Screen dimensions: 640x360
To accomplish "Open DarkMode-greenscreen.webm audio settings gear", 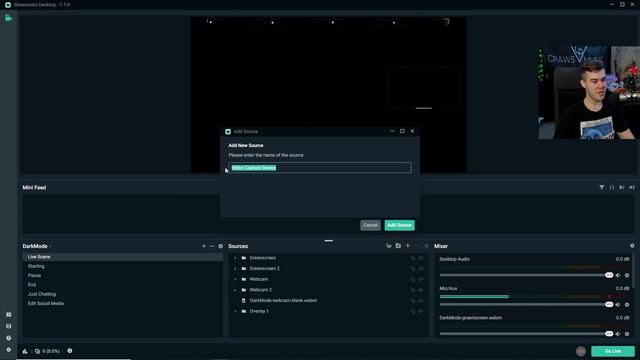I will 627,334.
